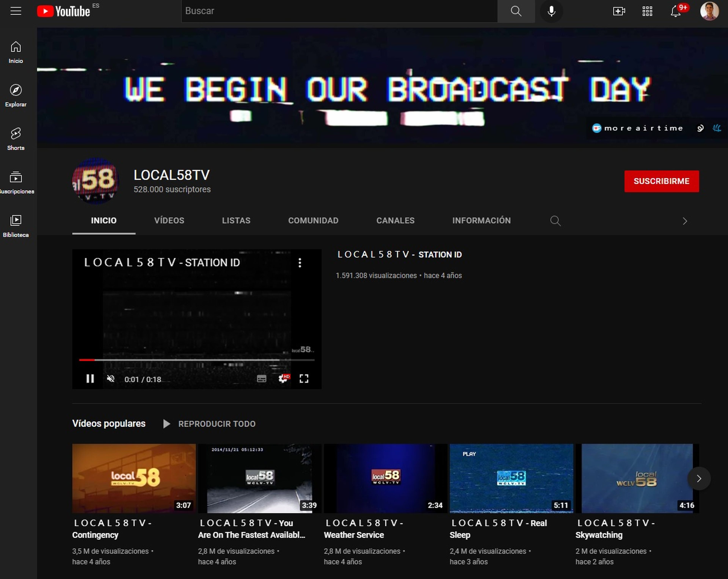728x579 pixels.
Task: Open Explorar in sidebar
Action: 16,96
